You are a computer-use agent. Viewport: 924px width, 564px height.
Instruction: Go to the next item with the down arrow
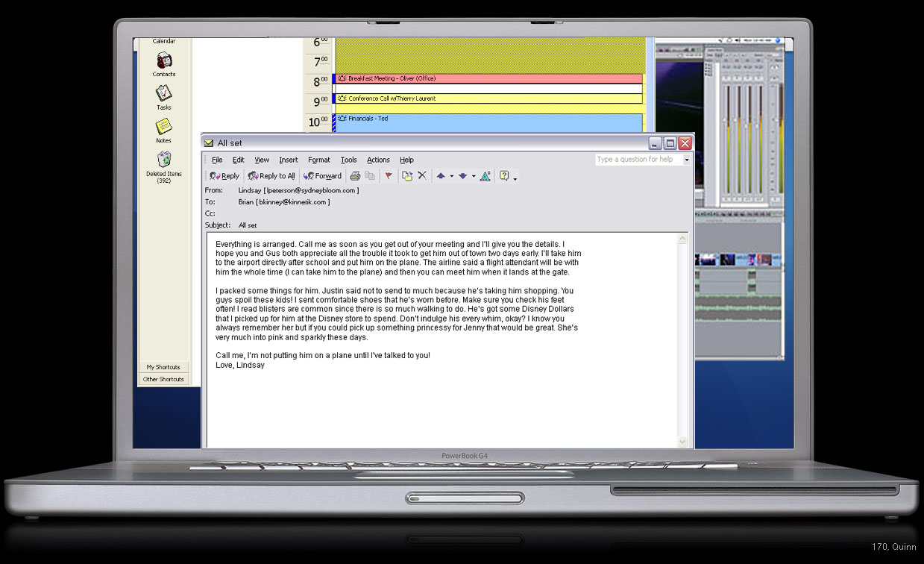(463, 176)
